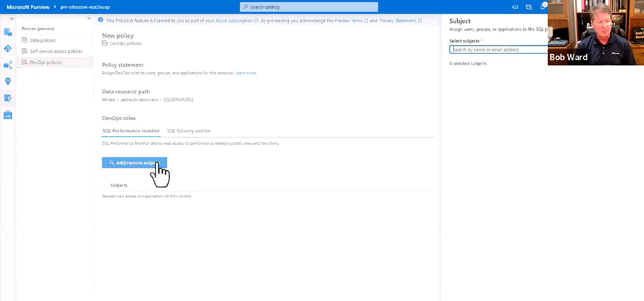Open the Data map sidebar icon
The height and width of the screenshot is (301, 644).
click(x=8, y=49)
